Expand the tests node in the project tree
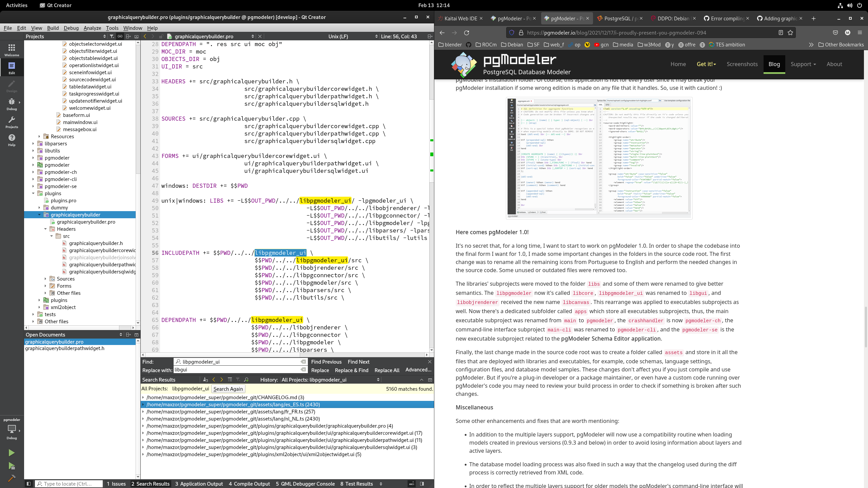The width and height of the screenshot is (868, 488). pyautogui.click(x=33, y=314)
